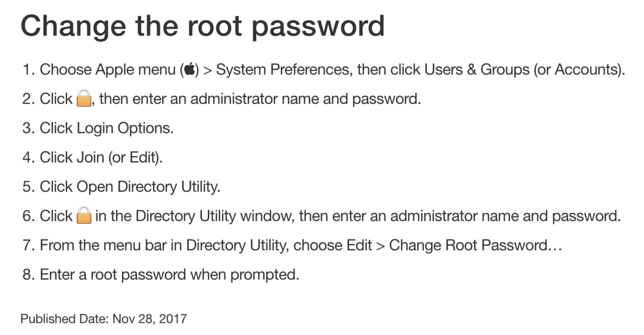644x335 pixels.
Task: Click the lock icon in step 2
Action: point(84,99)
